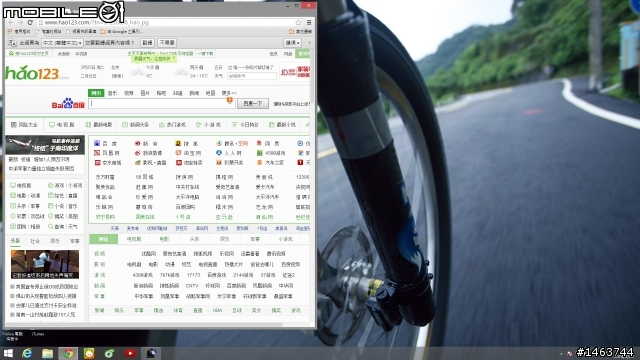Click the Chrome taskbar icon
This screenshot has width=640, height=360.
click(68, 353)
